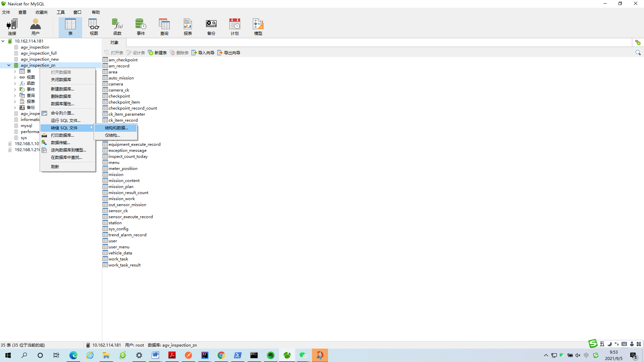Select the mission_plan table
The image size is (644, 362).
pyautogui.click(x=121, y=187)
